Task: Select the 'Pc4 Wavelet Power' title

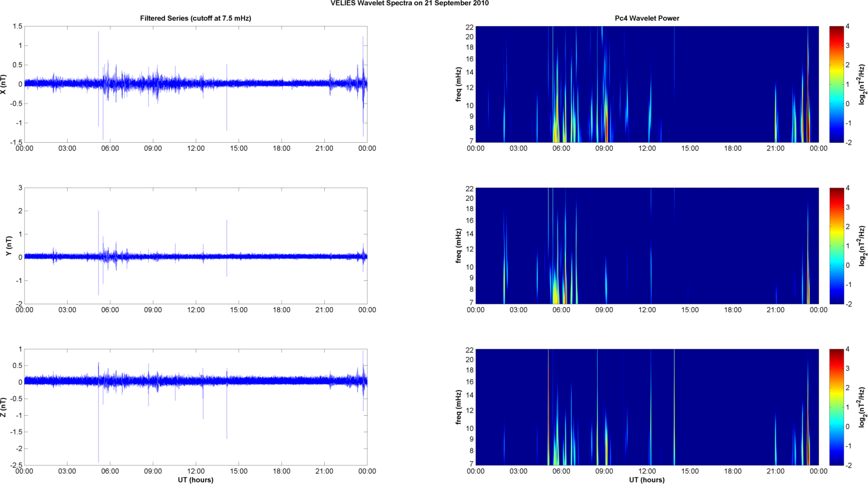Action: coord(647,18)
